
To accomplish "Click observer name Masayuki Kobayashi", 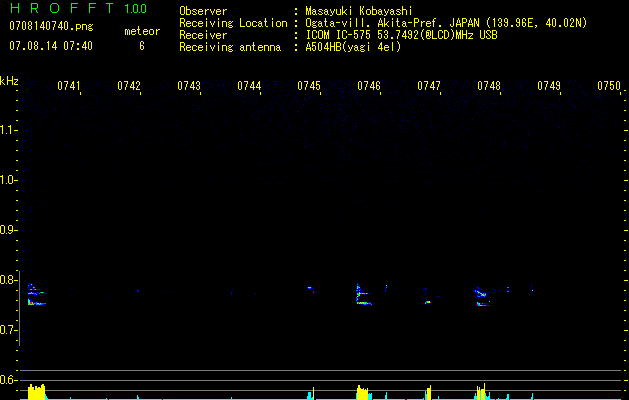I will [x=359, y=11].
